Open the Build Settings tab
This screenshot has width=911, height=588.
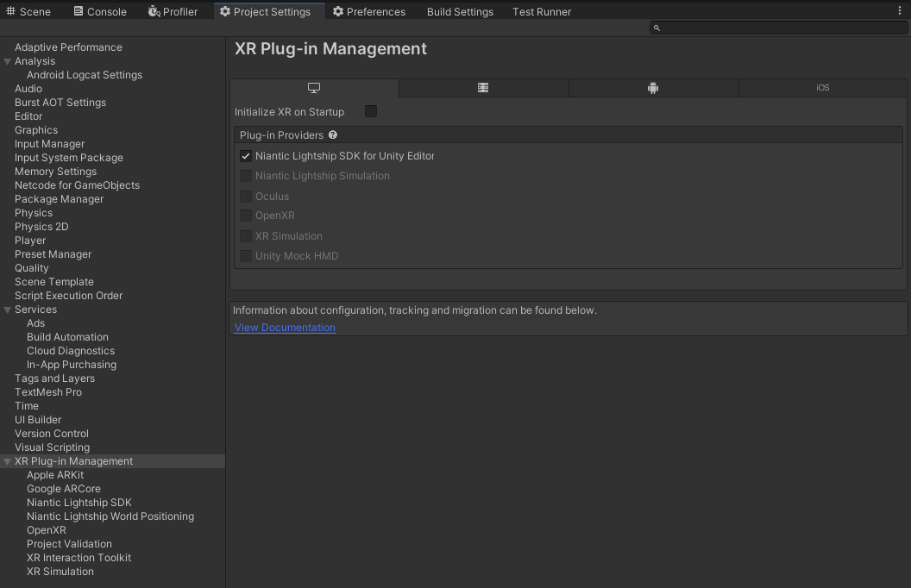pyautogui.click(x=460, y=11)
